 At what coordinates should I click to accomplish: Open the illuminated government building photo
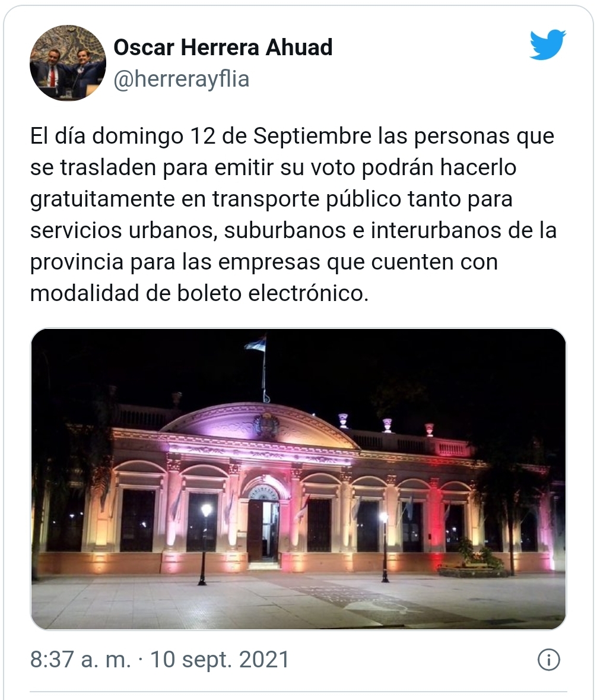(298, 479)
